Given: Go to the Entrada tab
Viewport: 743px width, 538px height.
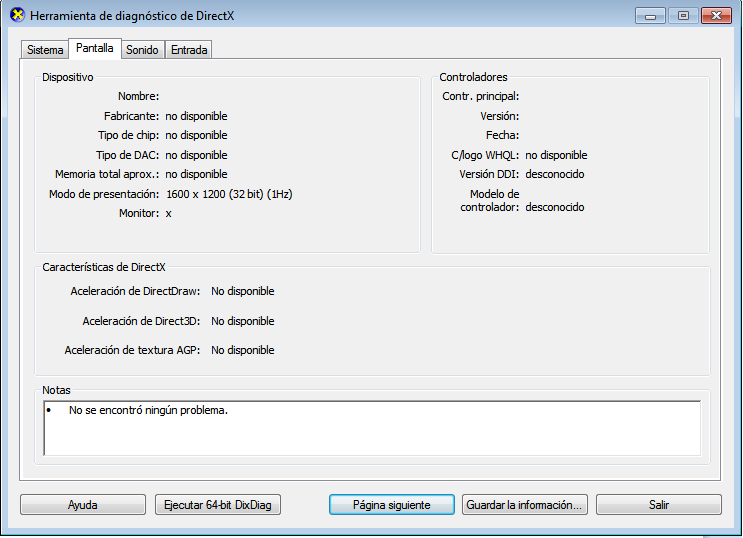Looking at the screenshot, I should click(x=189, y=50).
